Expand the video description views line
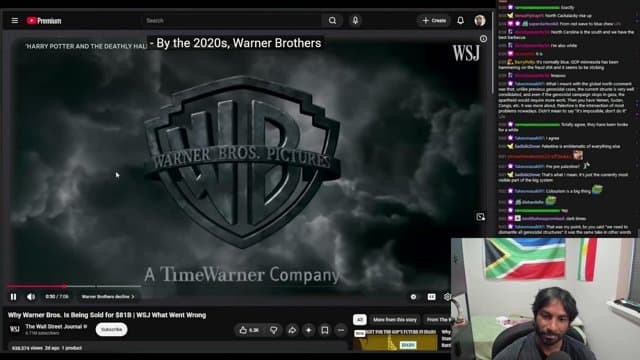 [47, 348]
